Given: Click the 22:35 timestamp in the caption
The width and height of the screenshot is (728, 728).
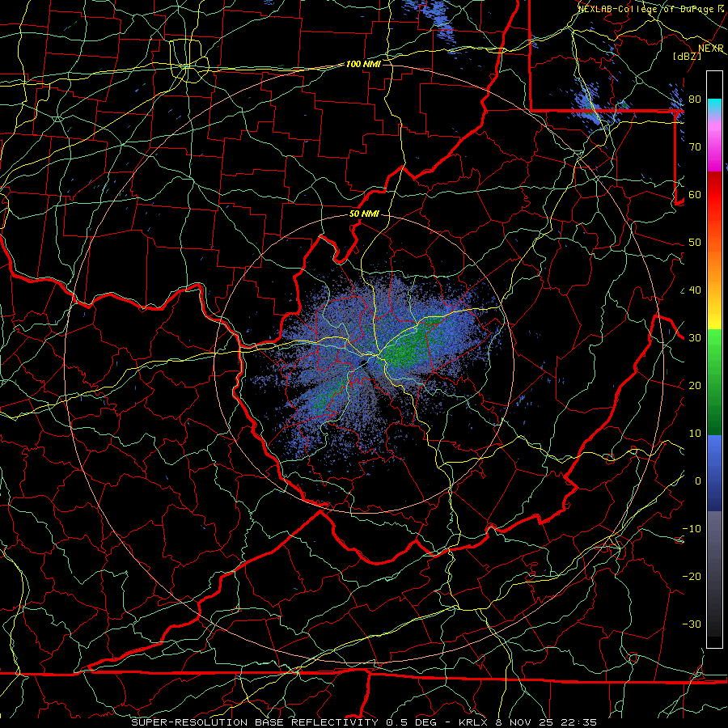Looking at the screenshot, I should point(578,722).
